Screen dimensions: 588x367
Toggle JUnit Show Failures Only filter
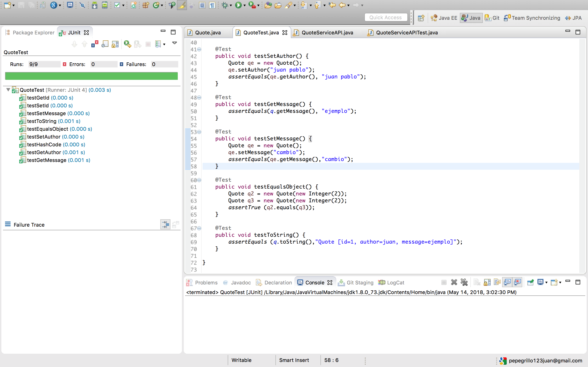pos(95,44)
